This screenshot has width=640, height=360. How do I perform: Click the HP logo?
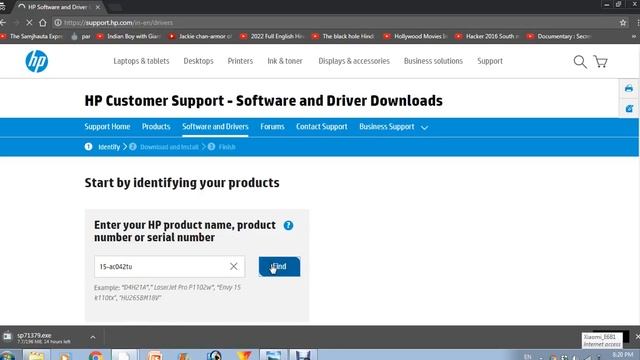tap(37, 62)
